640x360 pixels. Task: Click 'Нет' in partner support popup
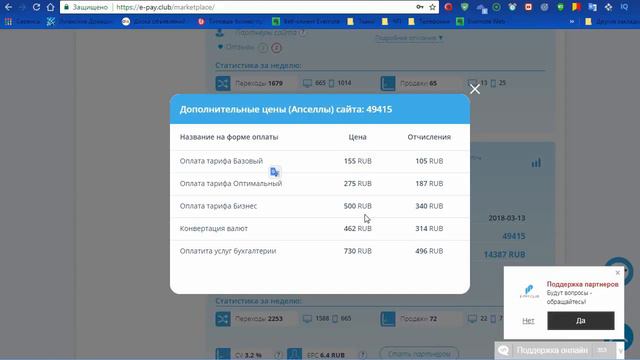(x=528, y=320)
